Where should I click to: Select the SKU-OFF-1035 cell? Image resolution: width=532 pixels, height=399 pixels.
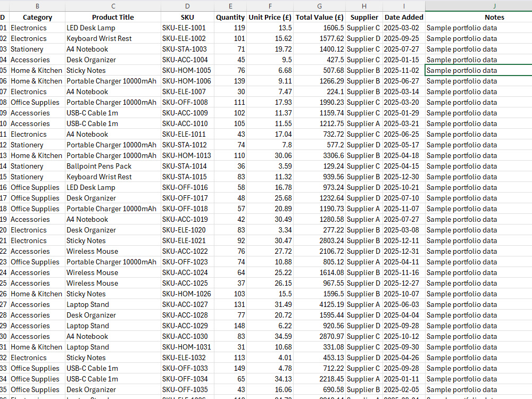click(187, 389)
